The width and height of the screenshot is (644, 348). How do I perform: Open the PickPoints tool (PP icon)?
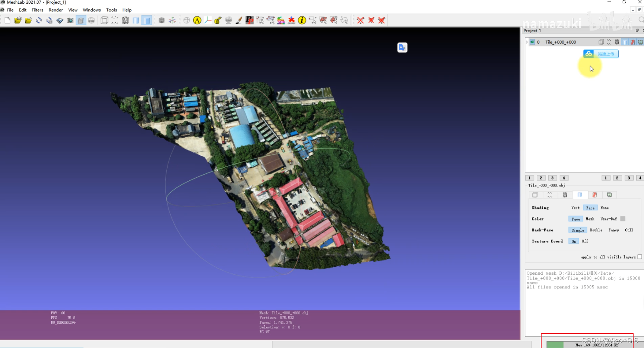(x=250, y=20)
